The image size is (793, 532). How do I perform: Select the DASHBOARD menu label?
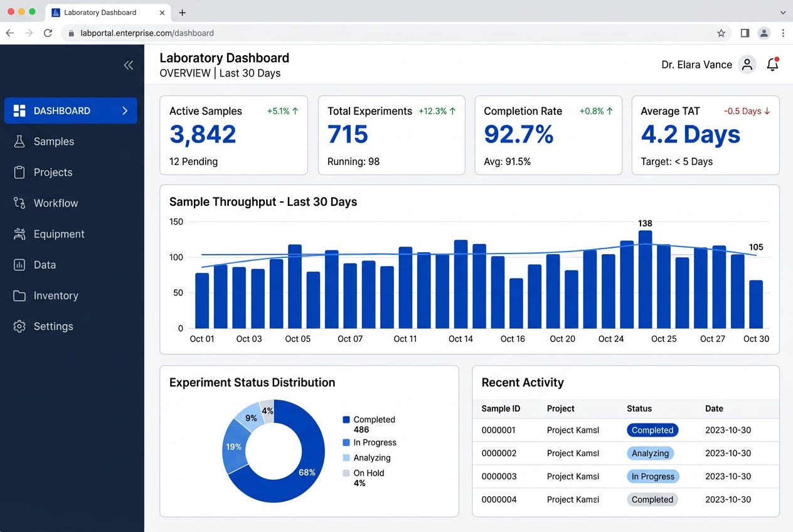[x=62, y=111]
